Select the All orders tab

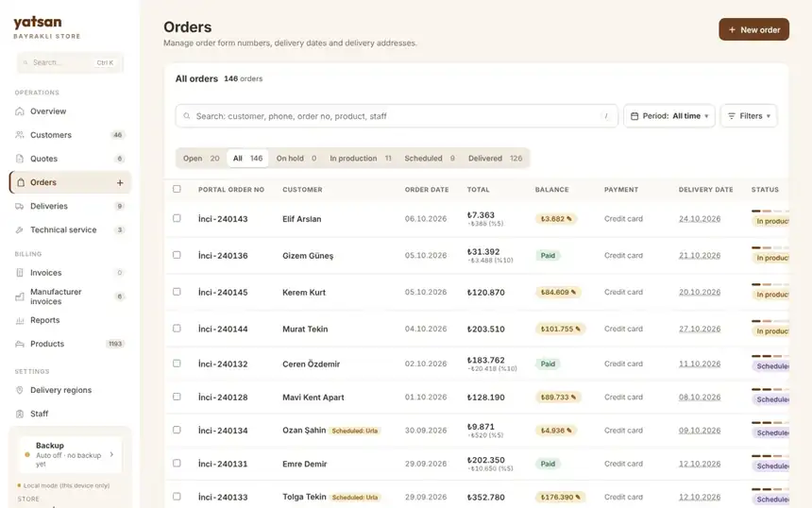(247, 159)
